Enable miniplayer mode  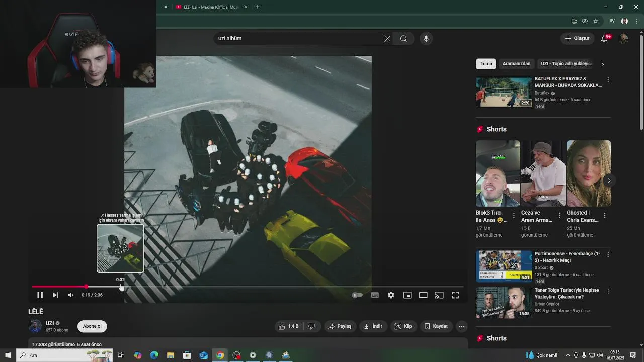coord(407,295)
